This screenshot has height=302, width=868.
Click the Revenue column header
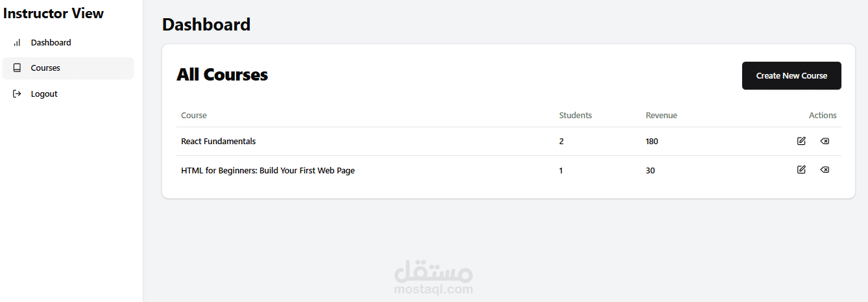(x=661, y=116)
